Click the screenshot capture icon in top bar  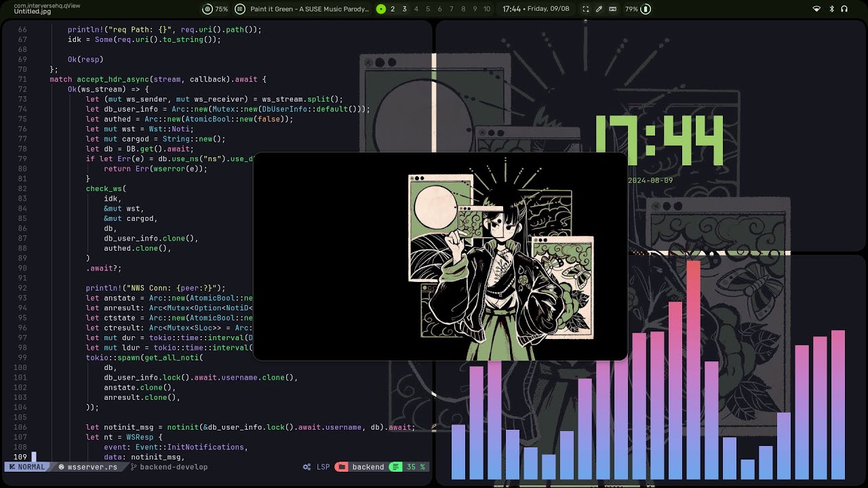(x=586, y=9)
